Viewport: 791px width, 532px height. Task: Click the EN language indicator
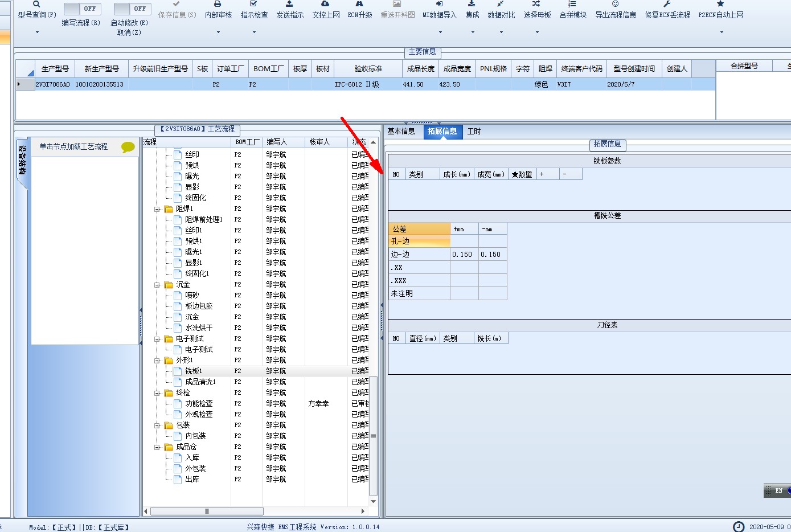click(778, 490)
